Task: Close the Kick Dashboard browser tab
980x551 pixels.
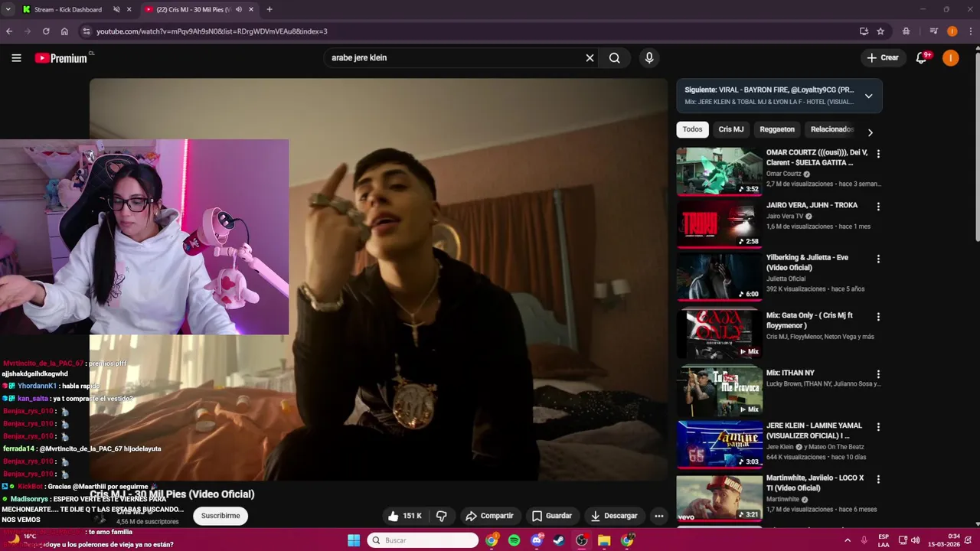Action: click(129, 9)
